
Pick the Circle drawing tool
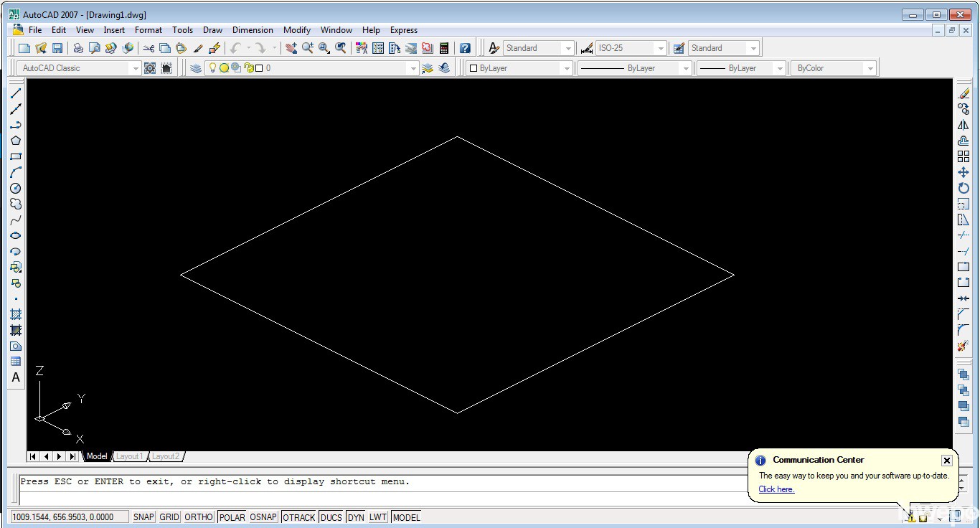pos(16,188)
